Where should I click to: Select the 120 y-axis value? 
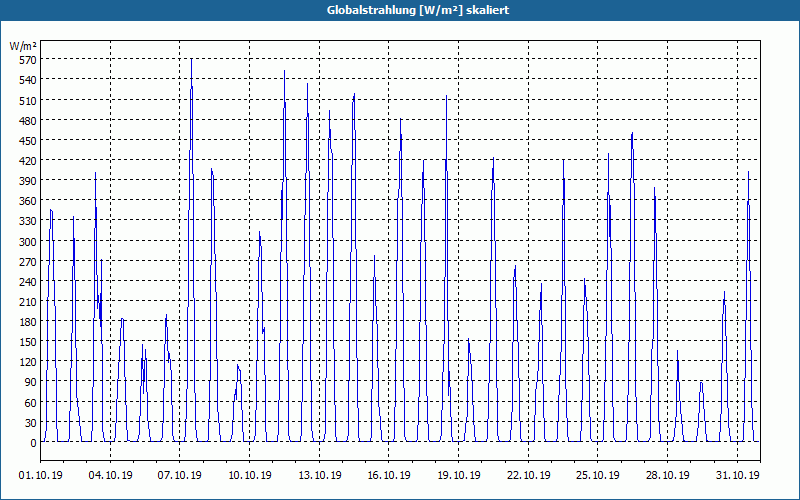tap(28, 362)
